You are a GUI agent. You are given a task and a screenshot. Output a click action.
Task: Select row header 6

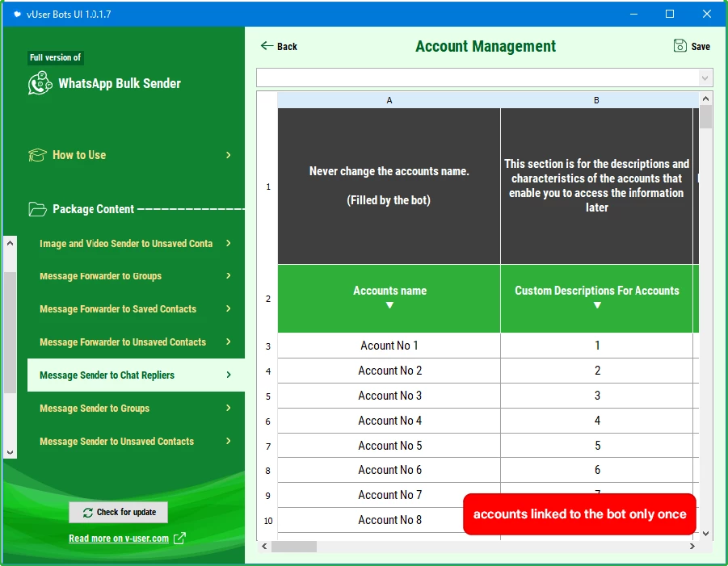pyautogui.click(x=268, y=421)
